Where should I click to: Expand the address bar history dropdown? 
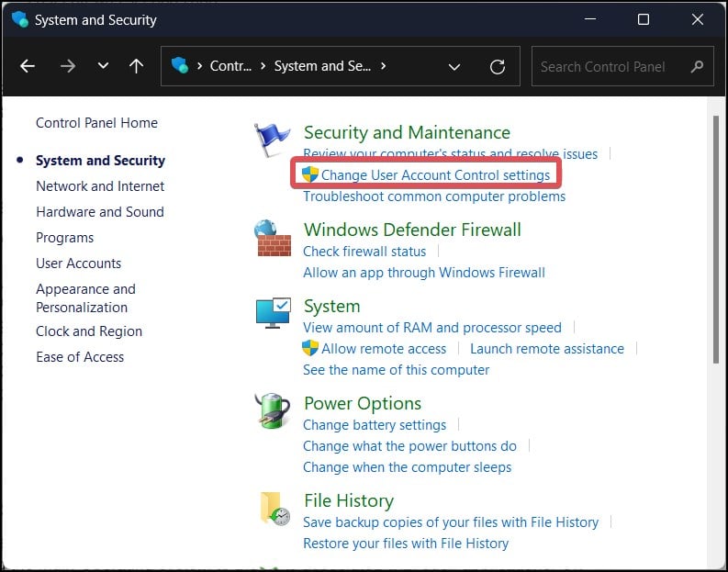pyautogui.click(x=454, y=66)
